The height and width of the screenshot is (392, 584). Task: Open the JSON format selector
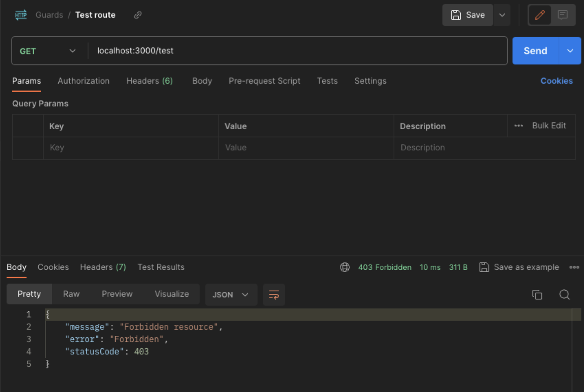[x=231, y=295]
